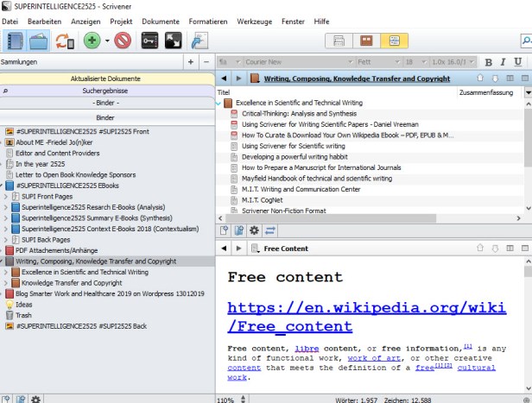
Task: Expand the SUPI Front Pages folder
Action: pyautogui.click(x=7, y=196)
